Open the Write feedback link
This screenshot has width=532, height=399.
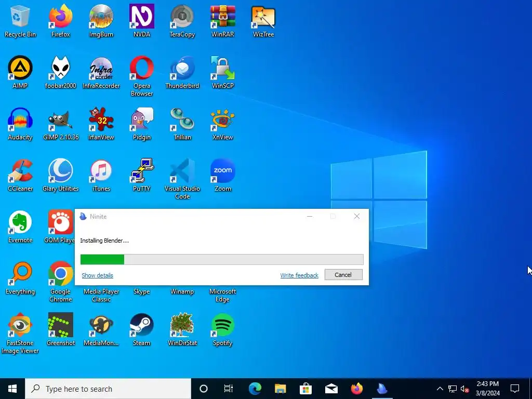[299, 275]
